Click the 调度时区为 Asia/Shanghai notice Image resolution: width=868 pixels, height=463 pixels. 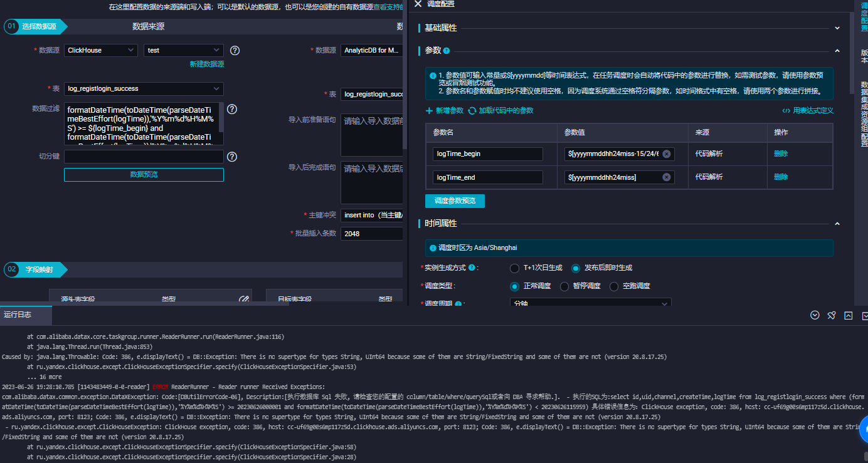coord(629,248)
